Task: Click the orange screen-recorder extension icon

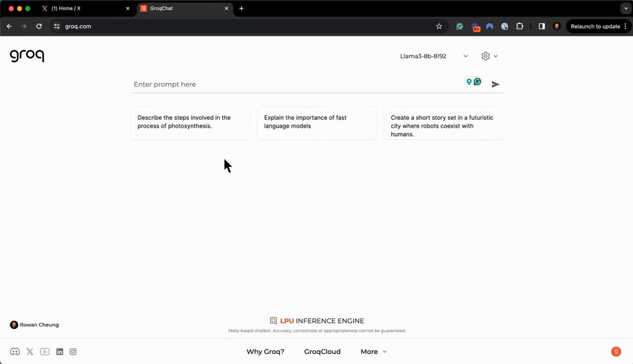Action: click(x=476, y=26)
